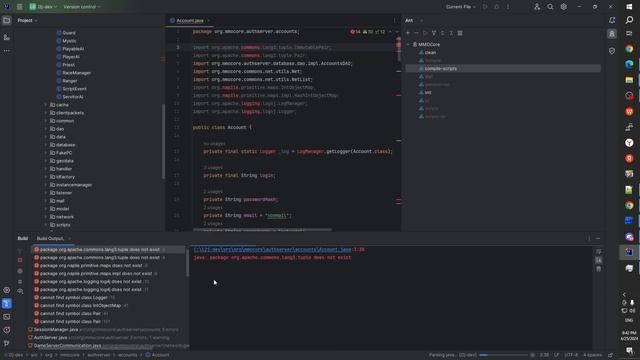This screenshot has height=360, width=640.
Task: Click the Debug bug icon in the title bar
Action: (x=496, y=7)
